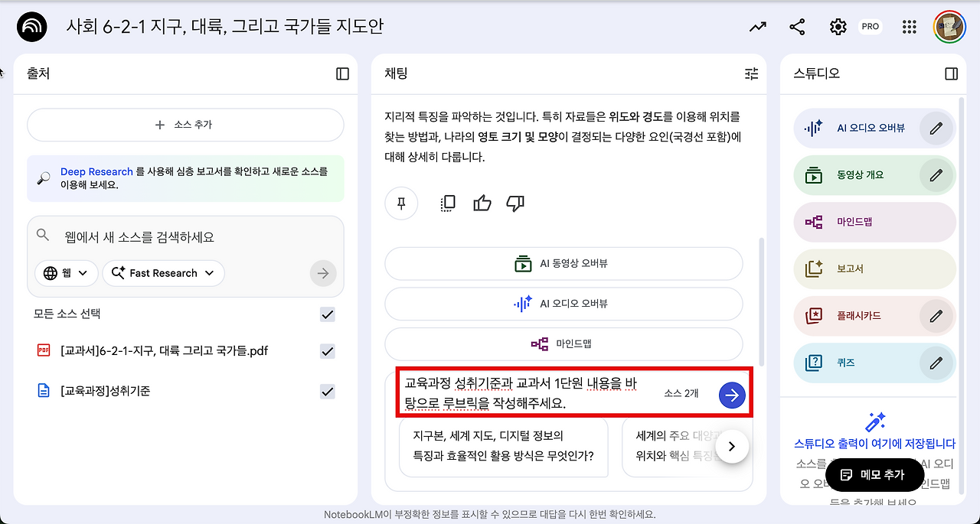Pin the chat response to note
The height and width of the screenshot is (524, 980).
click(x=401, y=203)
